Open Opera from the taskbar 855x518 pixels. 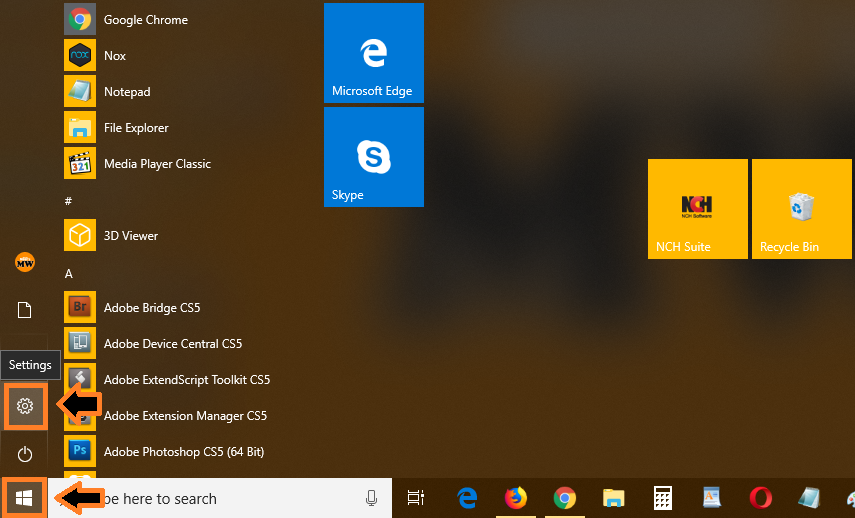(x=760, y=498)
